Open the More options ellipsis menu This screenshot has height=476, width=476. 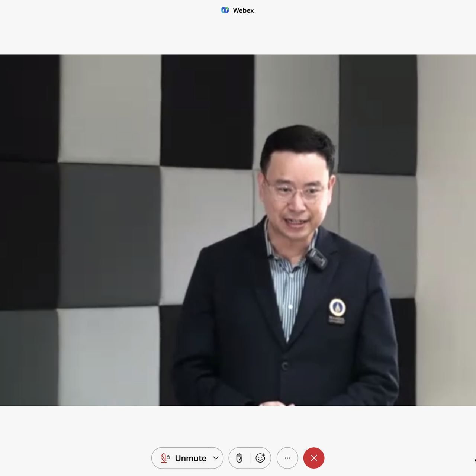pos(287,458)
